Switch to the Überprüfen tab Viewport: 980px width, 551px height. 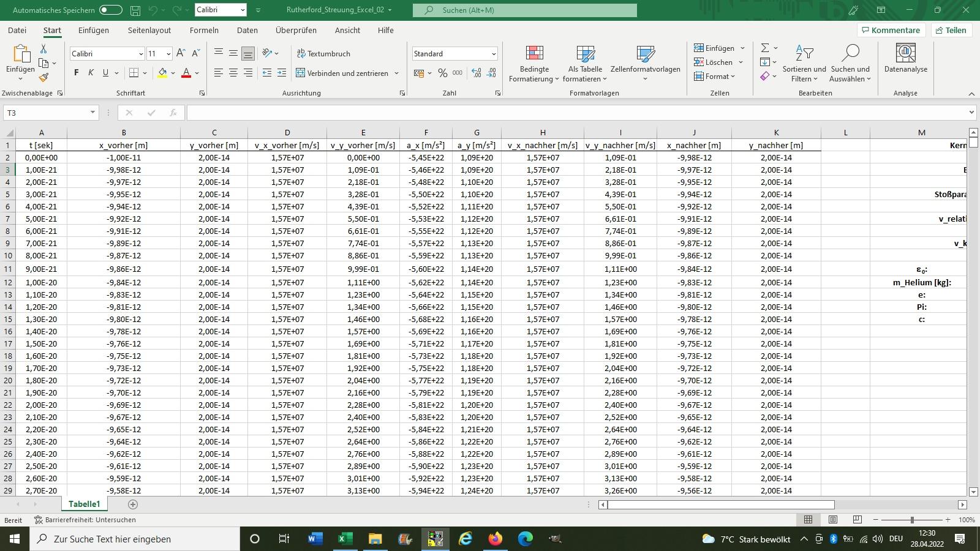296,30
